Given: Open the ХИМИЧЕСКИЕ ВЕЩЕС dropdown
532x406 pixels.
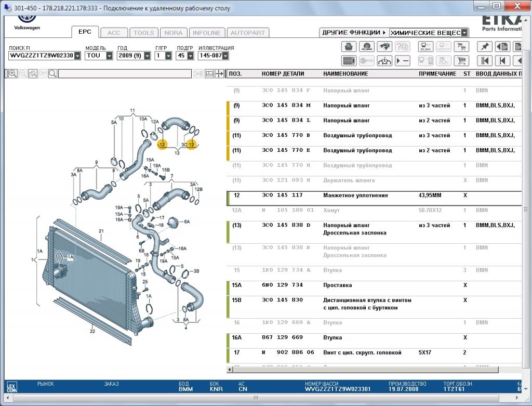Looking at the screenshot, I should [464, 33].
